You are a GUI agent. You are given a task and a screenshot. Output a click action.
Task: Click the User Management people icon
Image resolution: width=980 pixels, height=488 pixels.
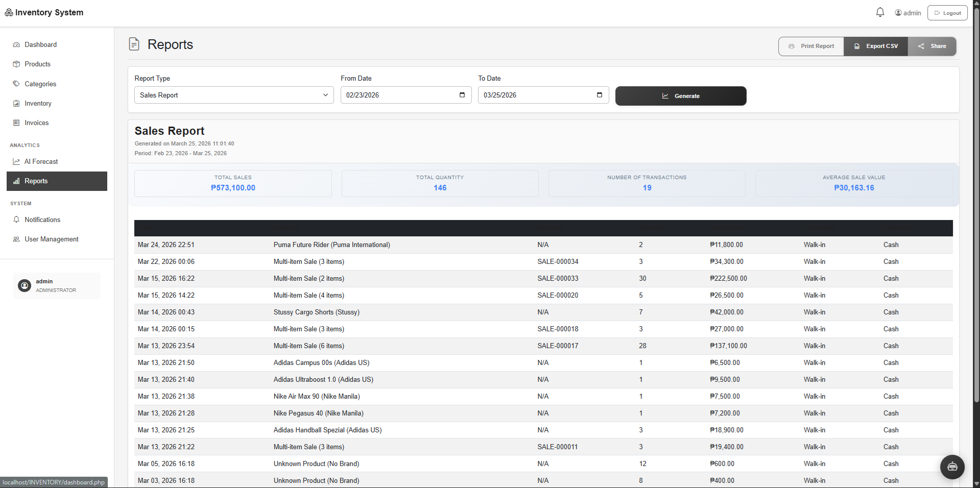click(16, 239)
